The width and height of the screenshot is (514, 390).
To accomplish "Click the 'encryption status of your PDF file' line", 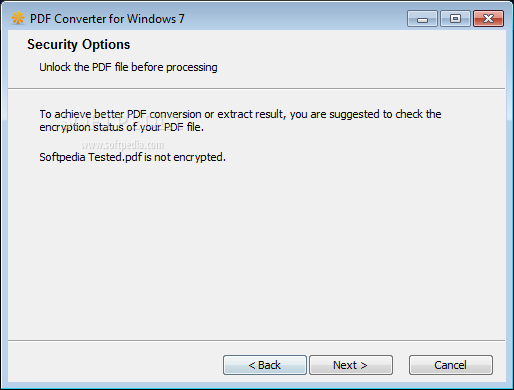I will [121, 127].
